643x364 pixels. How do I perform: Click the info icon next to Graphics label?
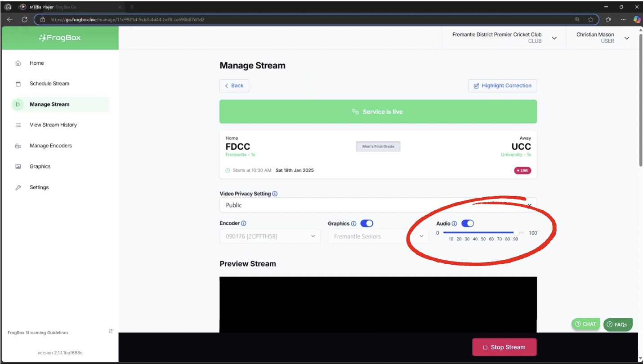[353, 224]
